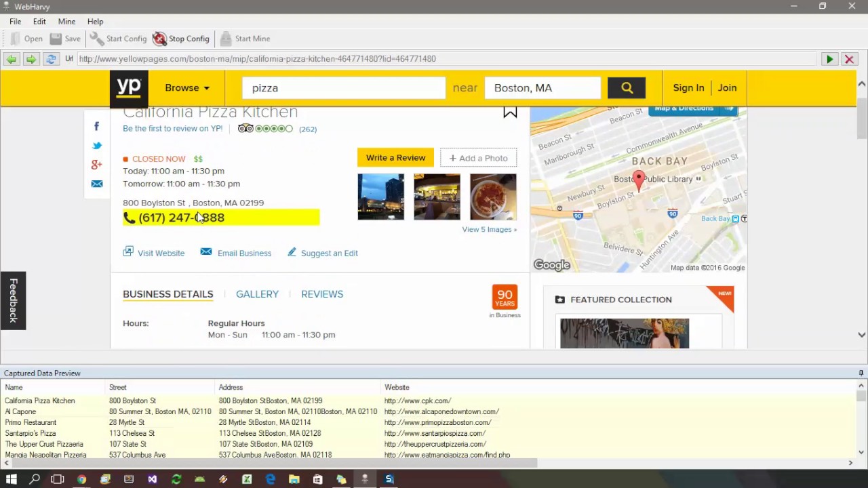Click green Go arrow beside URL
868x488 pixels.
coord(829,59)
